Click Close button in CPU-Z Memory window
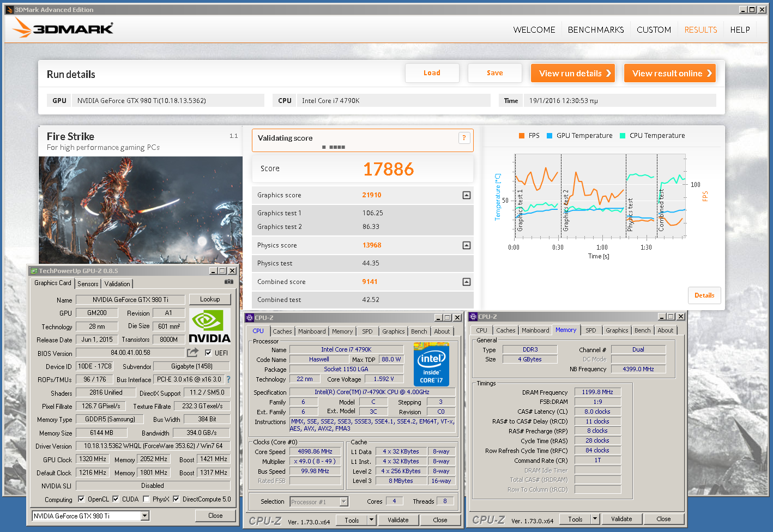Screen dimensions: 773x532 [x=663, y=519]
